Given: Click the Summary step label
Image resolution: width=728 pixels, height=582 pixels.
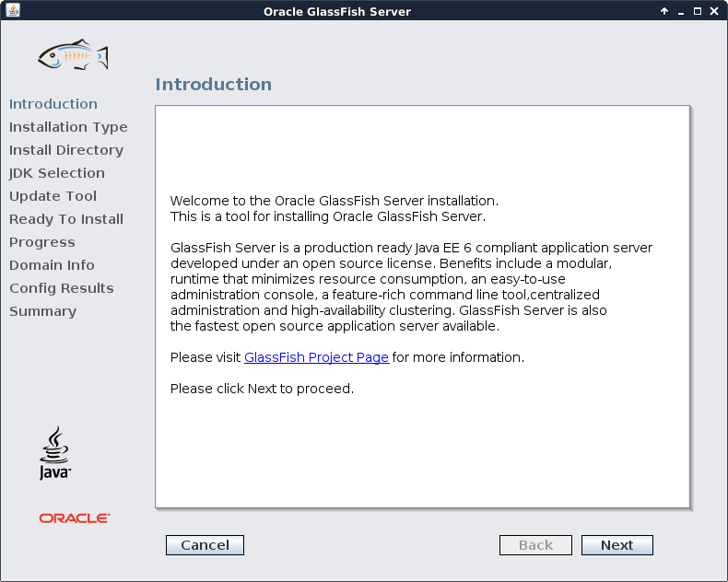Looking at the screenshot, I should coord(43,311).
